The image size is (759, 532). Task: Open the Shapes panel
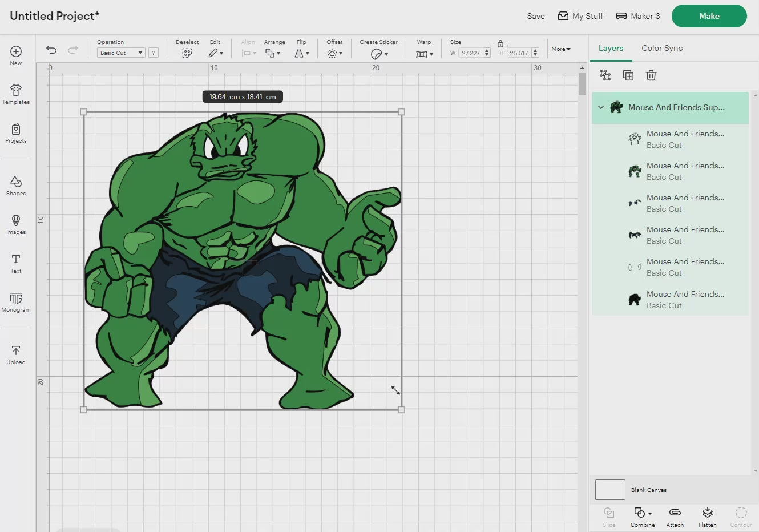[x=16, y=186]
